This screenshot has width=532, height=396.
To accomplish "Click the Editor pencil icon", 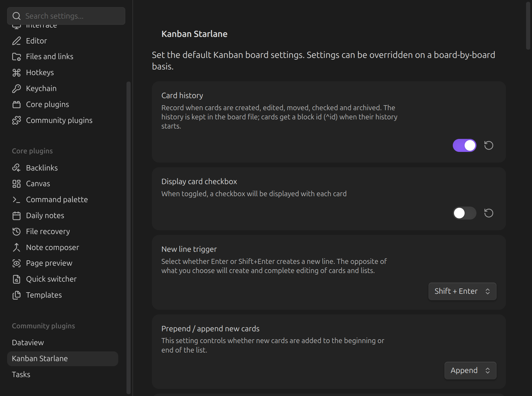I will pos(17,41).
